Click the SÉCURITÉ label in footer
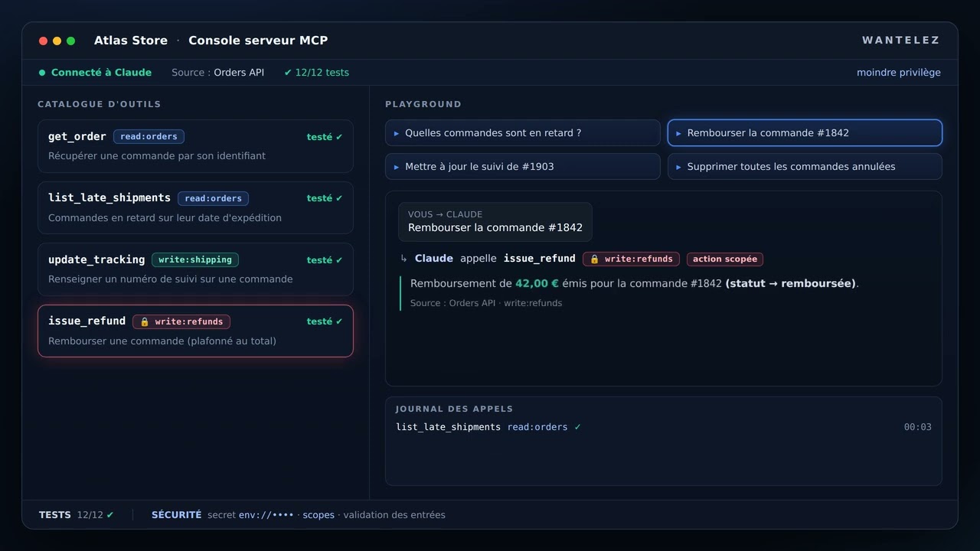Screen dimensions: 980x551 point(176,515)
